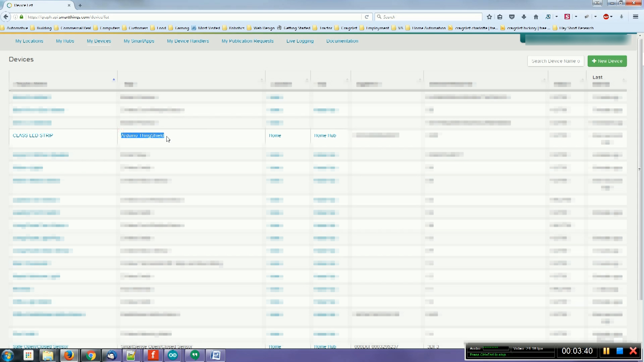Stop the screen recording

pyautogui.click(x=620, y=351)
